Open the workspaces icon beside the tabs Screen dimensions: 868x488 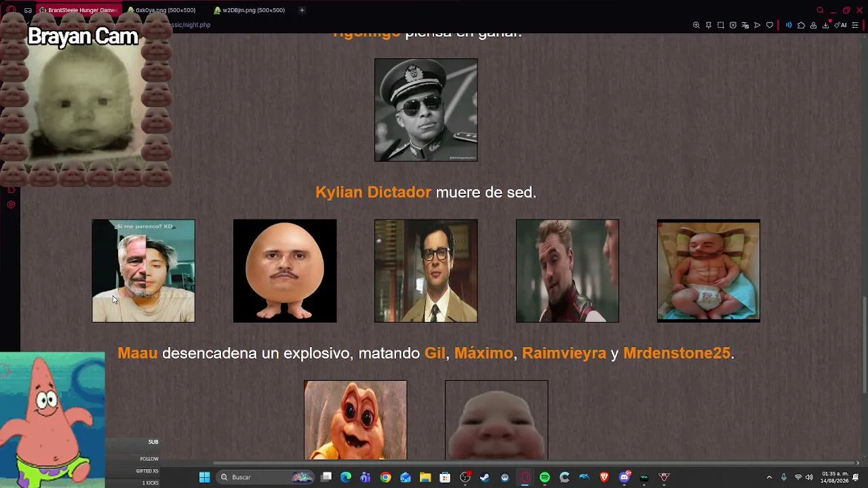(28, 10)
